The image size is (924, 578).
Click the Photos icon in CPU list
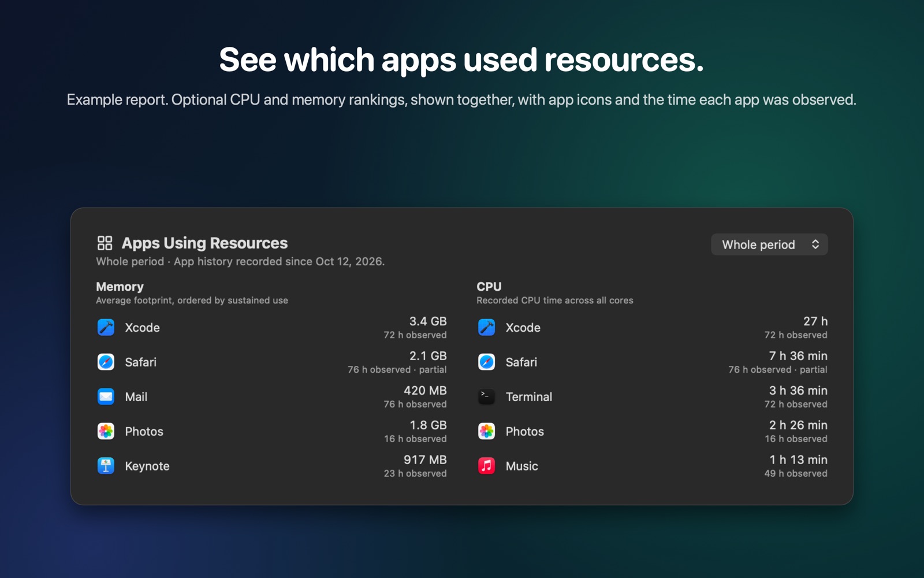(486, 431)
